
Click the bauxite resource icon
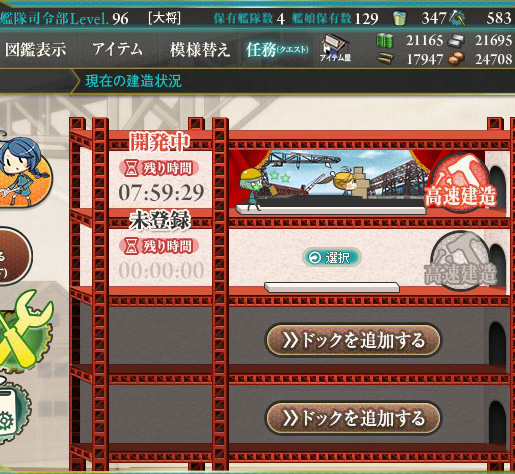point(457,59)
